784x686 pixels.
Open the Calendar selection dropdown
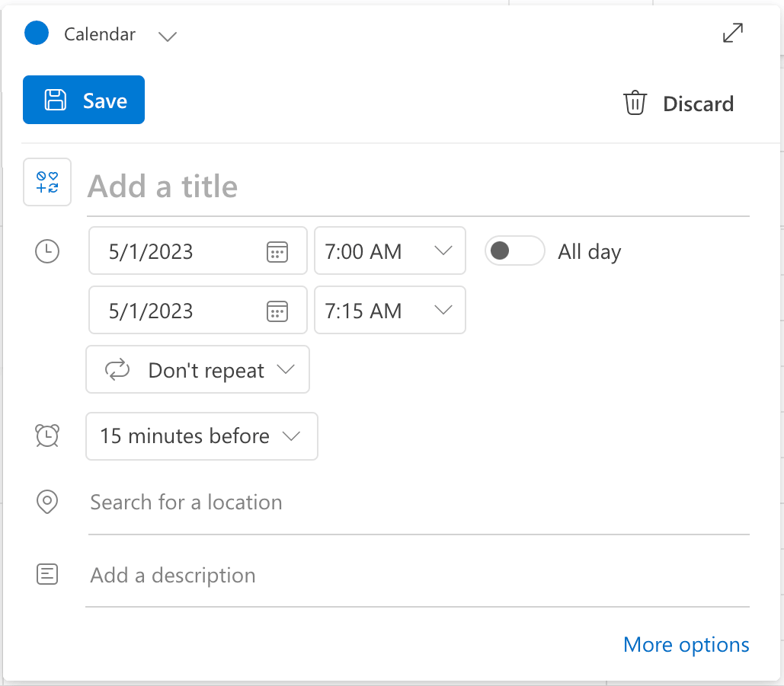[x=167, y=36]
